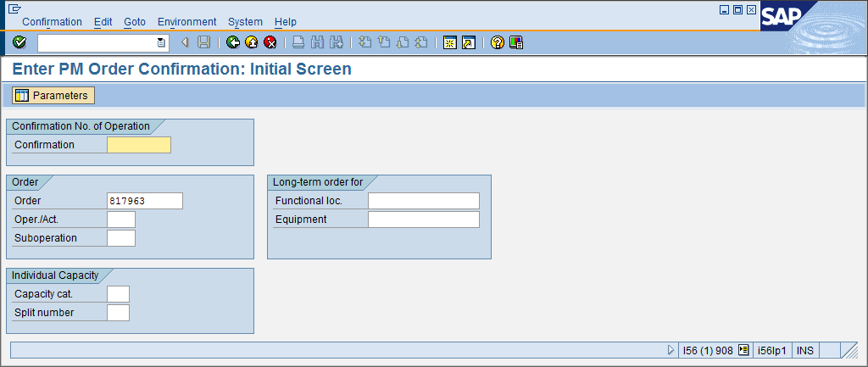
Task: Click the First Page icon
Action: click(x=364, y=42)
